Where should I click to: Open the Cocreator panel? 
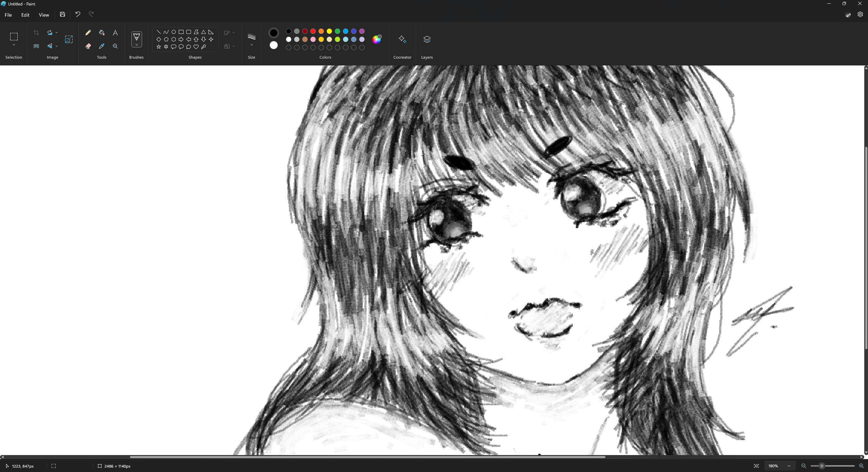pos(402,39)
